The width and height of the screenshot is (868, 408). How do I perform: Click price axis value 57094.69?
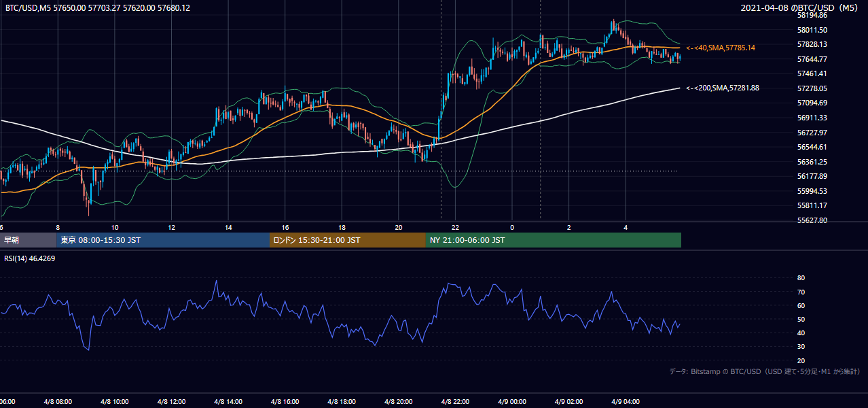coord(812,103)
